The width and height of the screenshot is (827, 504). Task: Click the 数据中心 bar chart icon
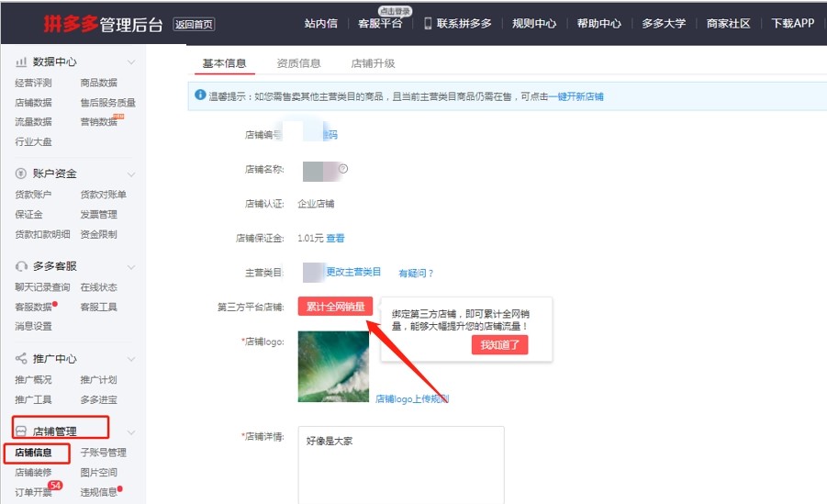tap(21, 62)
